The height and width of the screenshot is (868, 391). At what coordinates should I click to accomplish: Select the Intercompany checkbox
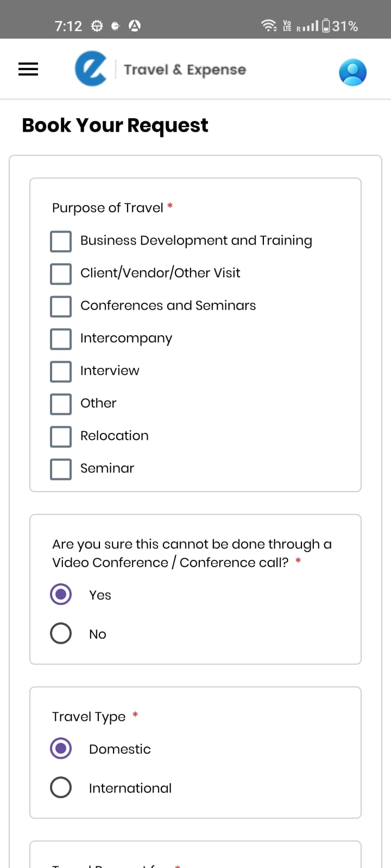61,339
